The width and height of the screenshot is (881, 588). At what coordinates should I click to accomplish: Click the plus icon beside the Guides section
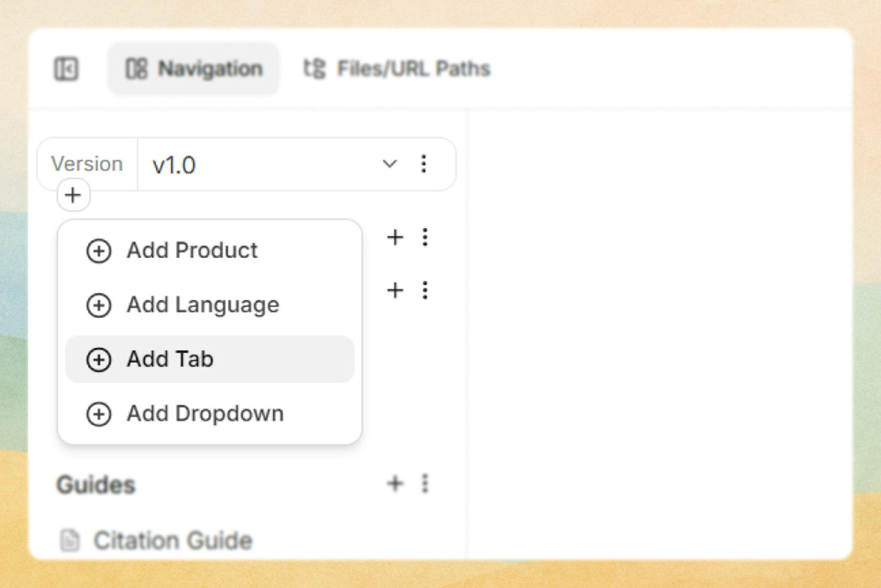click(395, 484)
